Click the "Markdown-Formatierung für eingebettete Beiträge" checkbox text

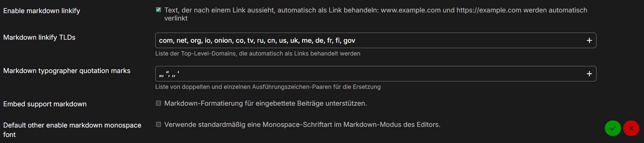click(265, 103)
